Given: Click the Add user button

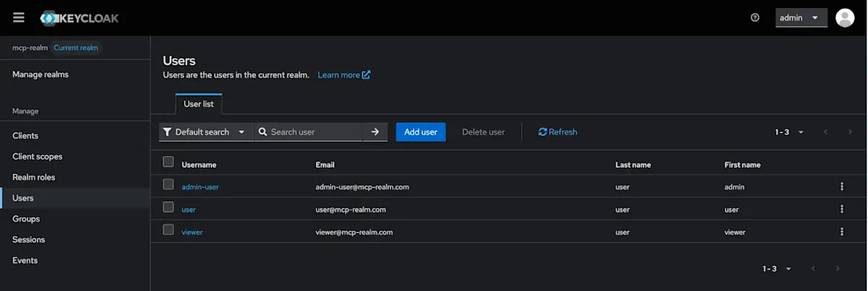Looking at the screenshot, I should pos(421,132).
